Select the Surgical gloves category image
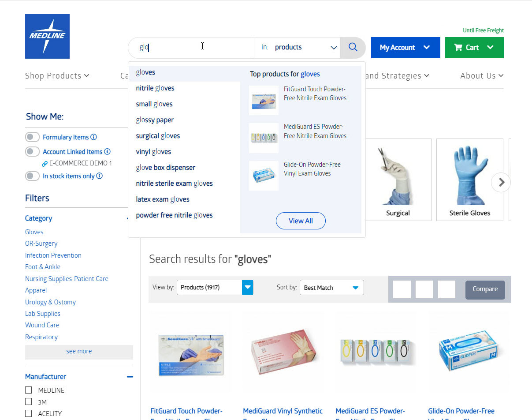532x420 pixels. [x=398, y=175]
